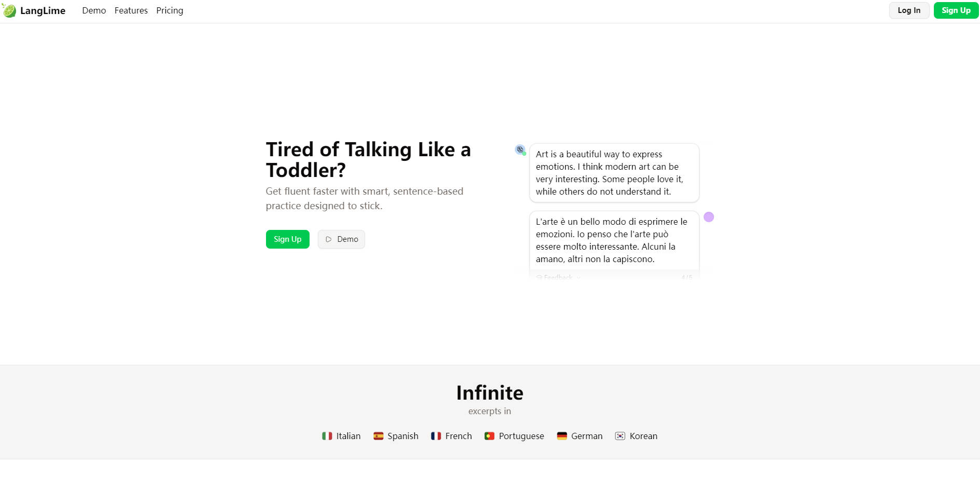Play the Demo from the hero button
Viewport: 980px width, 478px height.
click(341, 239)
